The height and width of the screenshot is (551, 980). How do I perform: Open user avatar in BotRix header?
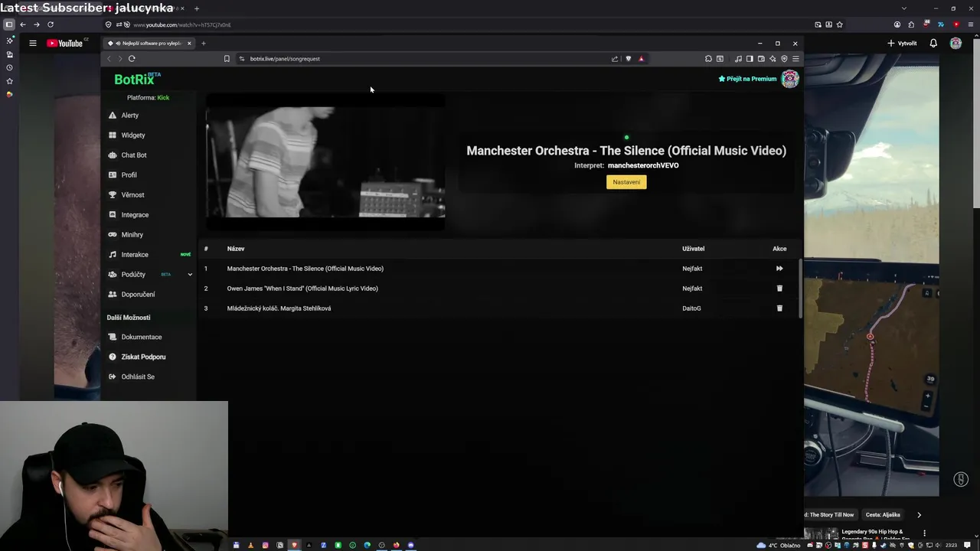[x=789, y=79]
